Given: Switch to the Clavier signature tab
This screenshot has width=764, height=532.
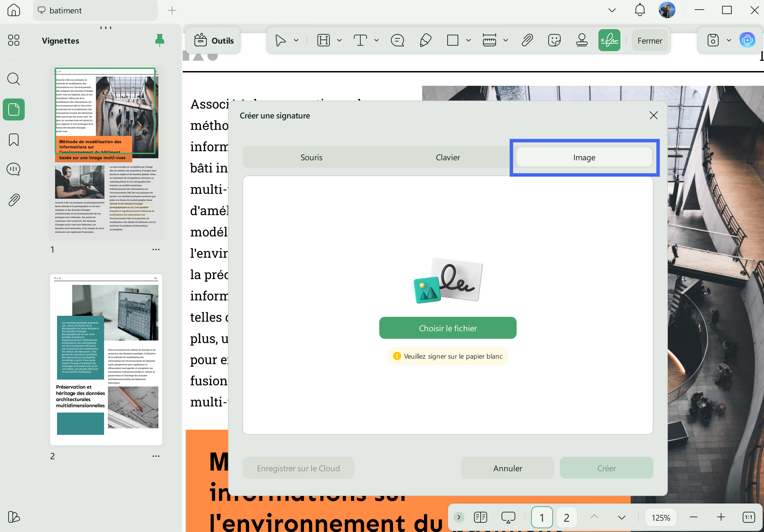Looking at the screenshot, I should click(x=448, y=157).
